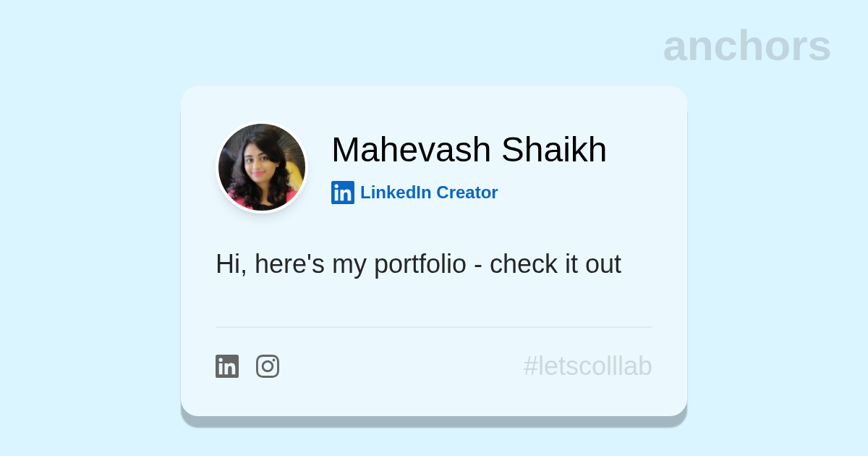Click Mahevash Shaikh's round profile photo
The image size is (868, 456).
262,167
